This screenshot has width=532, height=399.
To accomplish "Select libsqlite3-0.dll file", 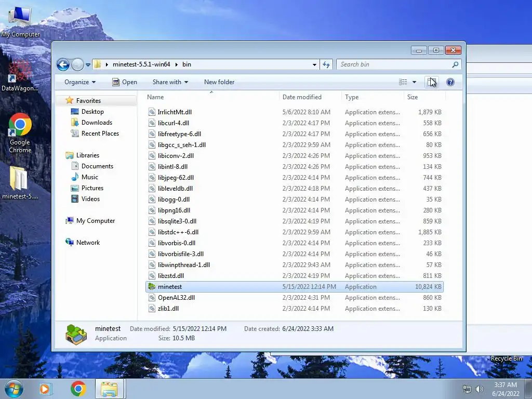I will [177, 221].
